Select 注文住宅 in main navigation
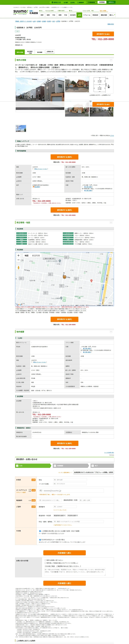The height and width of the screenshot is (644, 129). click(73, 15)
